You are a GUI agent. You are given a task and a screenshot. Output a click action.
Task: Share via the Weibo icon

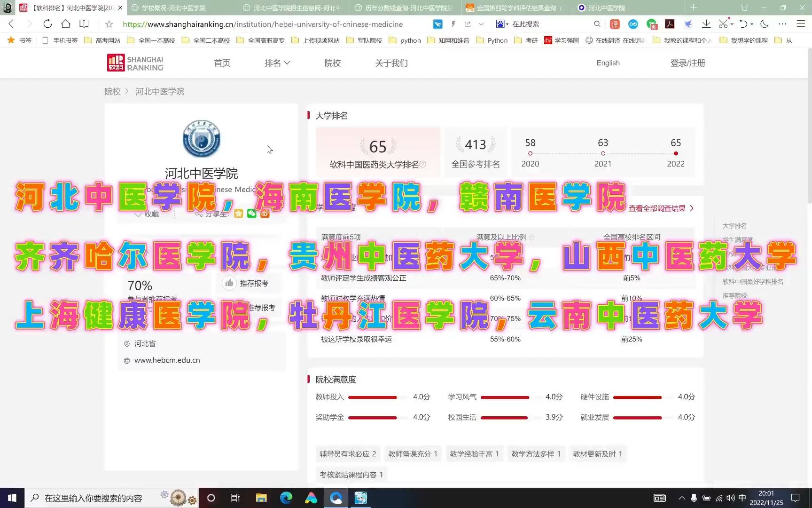pyautogui.click(x=265, y=214)
